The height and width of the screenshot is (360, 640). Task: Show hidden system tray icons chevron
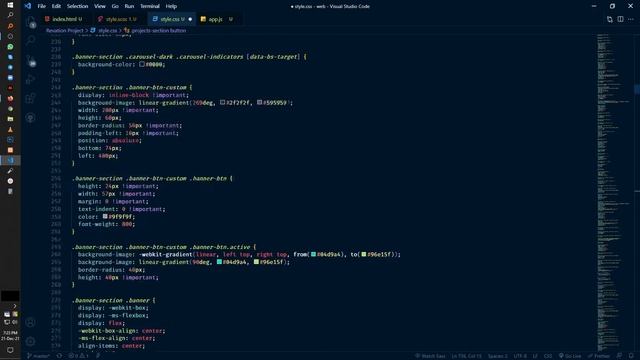pyautogui.click(x=15, y=306)
